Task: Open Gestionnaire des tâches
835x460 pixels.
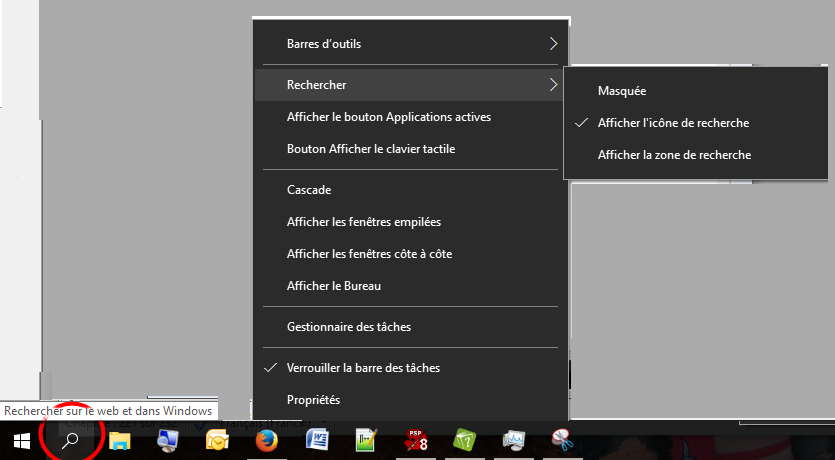Action: point(348,327)
